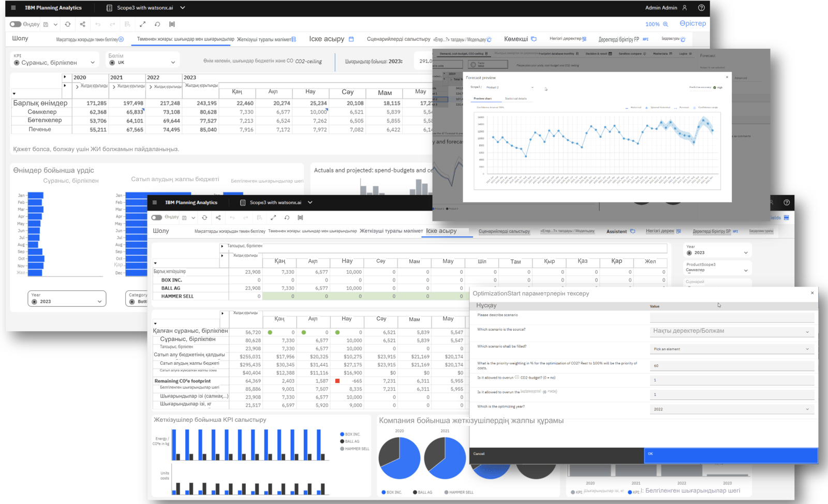Select 2023 radio in lower-left Year selector
The width and height of the screenshot is (828, 504).
(34, 302)
